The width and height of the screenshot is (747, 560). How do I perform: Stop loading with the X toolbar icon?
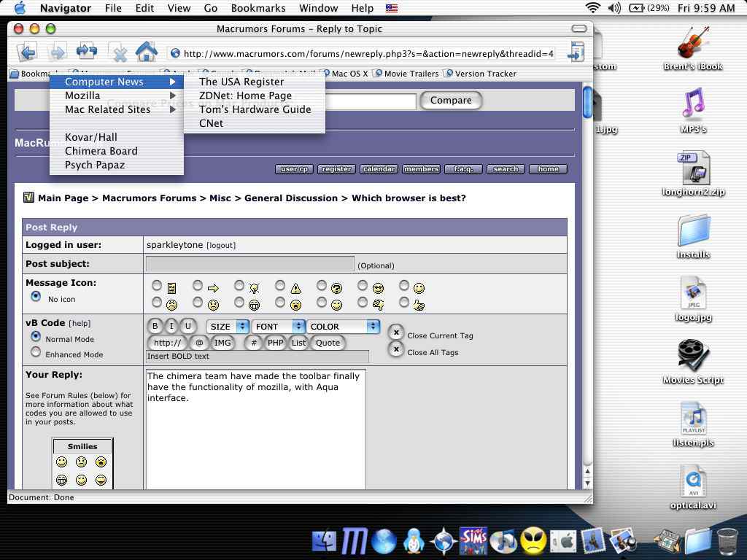pos(119,52)
